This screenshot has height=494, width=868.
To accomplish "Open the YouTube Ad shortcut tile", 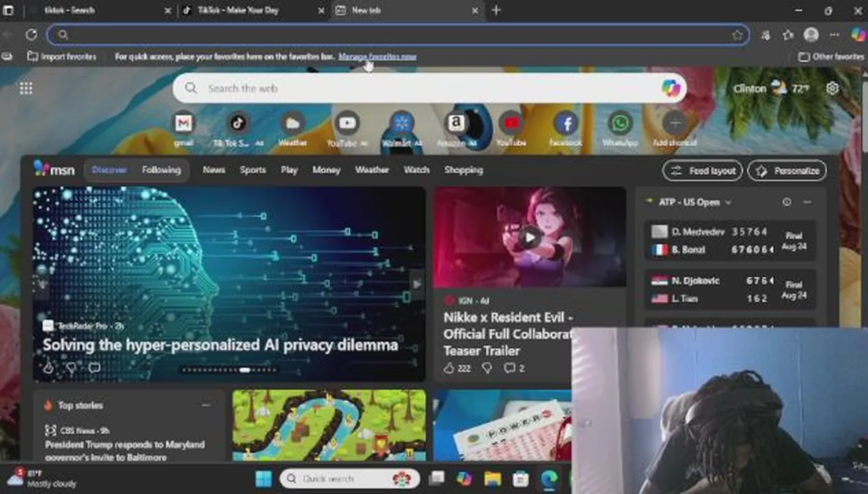I will pyautogui.click(x=347, y=128).
